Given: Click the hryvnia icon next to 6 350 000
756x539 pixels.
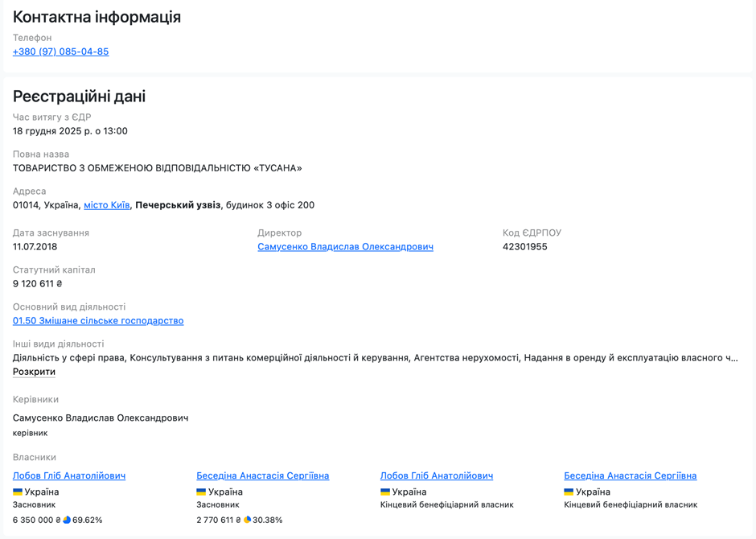Looking at the screenshot, I should 59,520.
